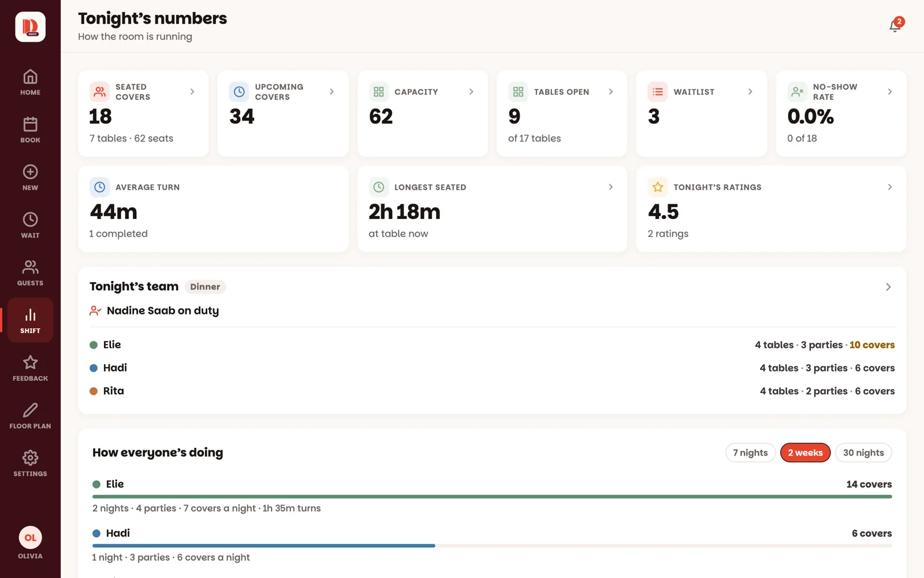Open the Guests section
The width and height of the screenshot is (924, 578).
coord(30,273)
